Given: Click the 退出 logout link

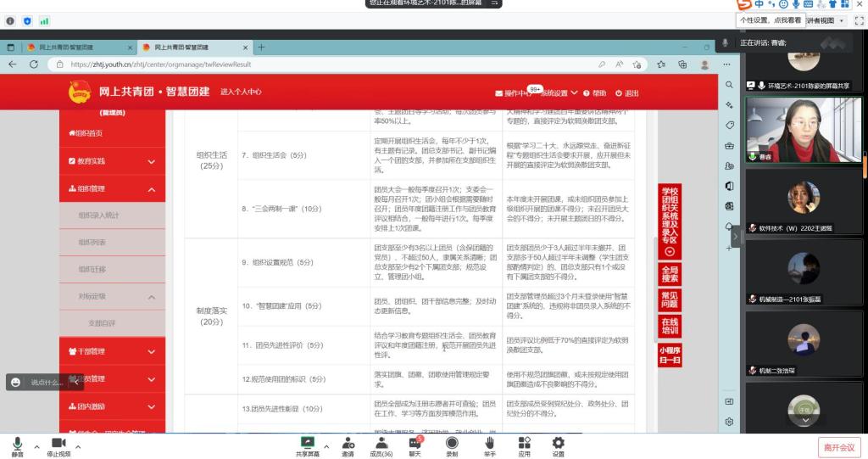Looking at the screenshot, I should click(627, 92).
